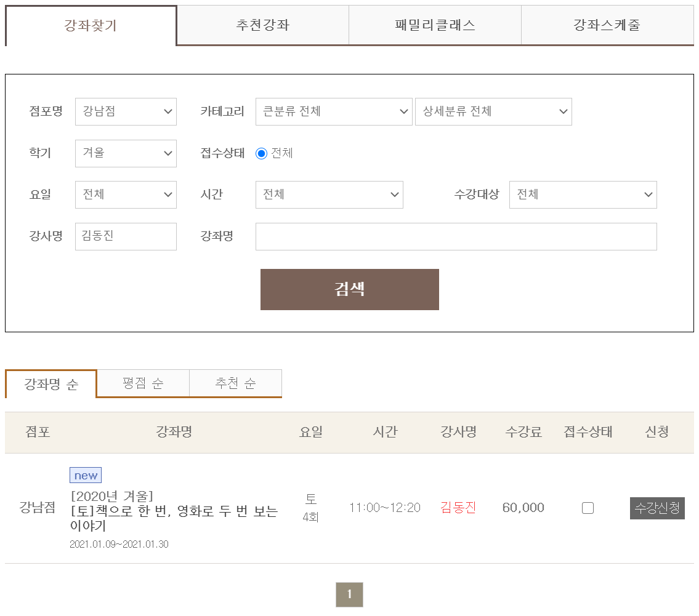Viewport: 699px width, 616px height.
Task: Expand the 요일 day-of-week dropdown
Action: [x=126, y=194]
